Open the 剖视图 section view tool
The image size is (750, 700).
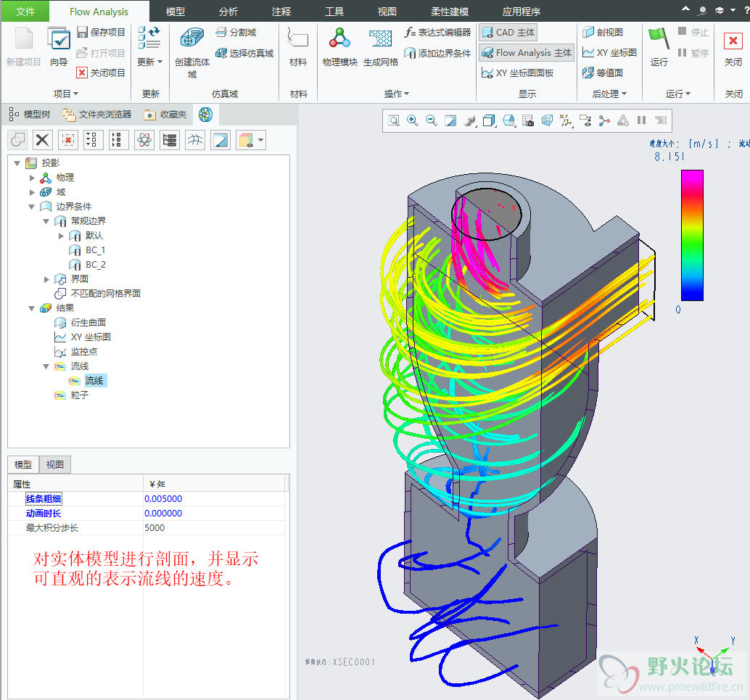(602, 33)
